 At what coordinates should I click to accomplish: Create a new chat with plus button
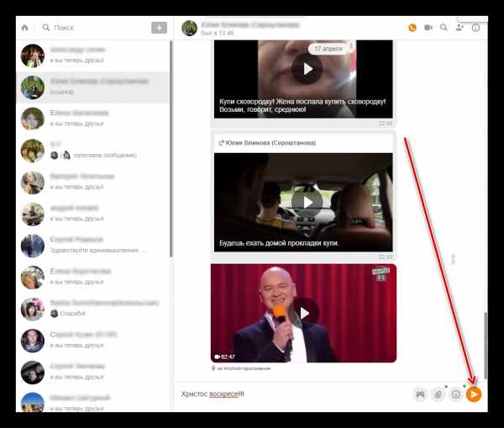(159, 28)
